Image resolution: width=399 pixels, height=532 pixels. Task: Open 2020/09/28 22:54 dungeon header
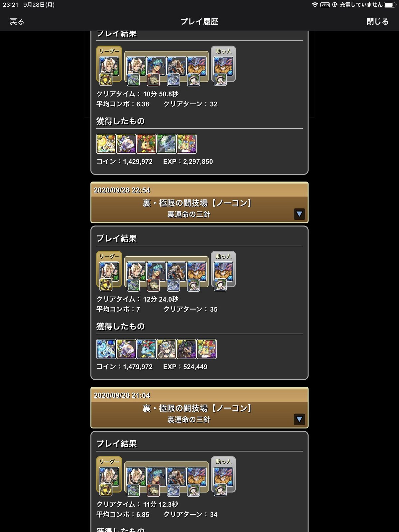click(x=199, y=202)
